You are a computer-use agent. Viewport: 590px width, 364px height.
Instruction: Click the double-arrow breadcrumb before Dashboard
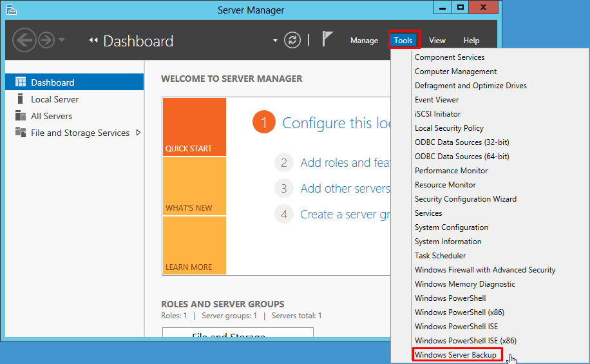[93, 41]
